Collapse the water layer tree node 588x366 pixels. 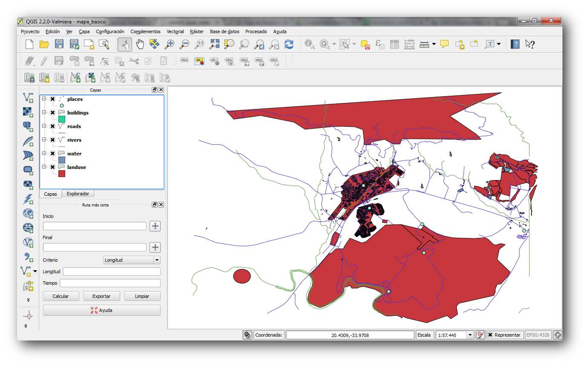44,154
